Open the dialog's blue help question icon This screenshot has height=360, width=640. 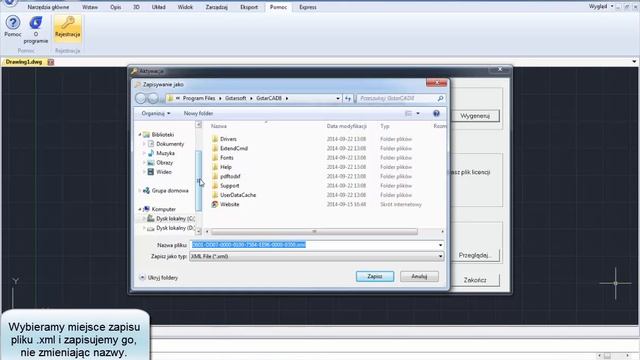point(436,113)
